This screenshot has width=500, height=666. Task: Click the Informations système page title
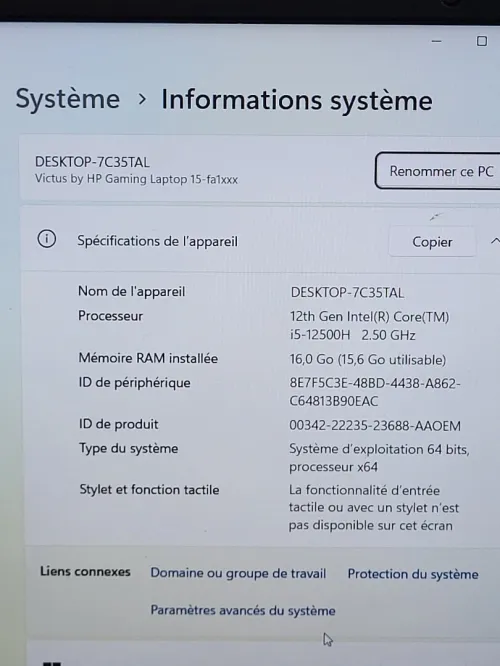click(x=297, y=101)
